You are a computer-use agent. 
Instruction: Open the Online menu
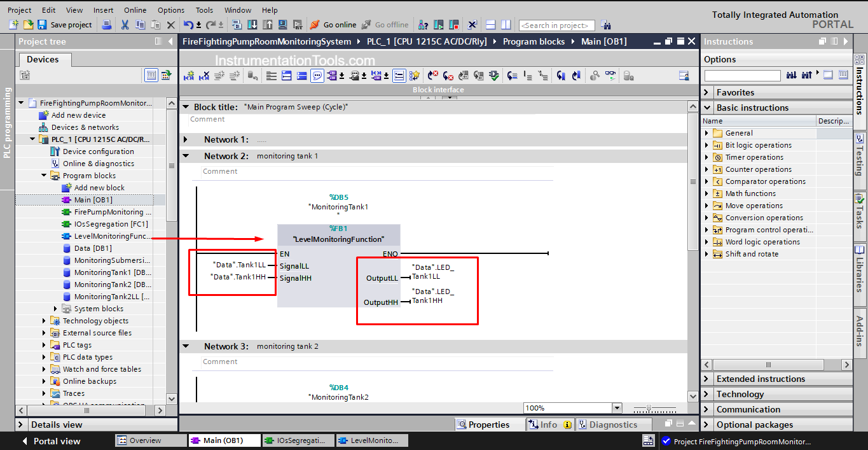pos(135,10)
